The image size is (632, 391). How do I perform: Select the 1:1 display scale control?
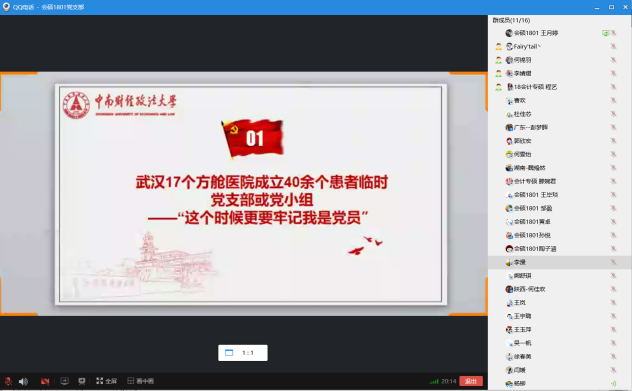pos(243,353)
